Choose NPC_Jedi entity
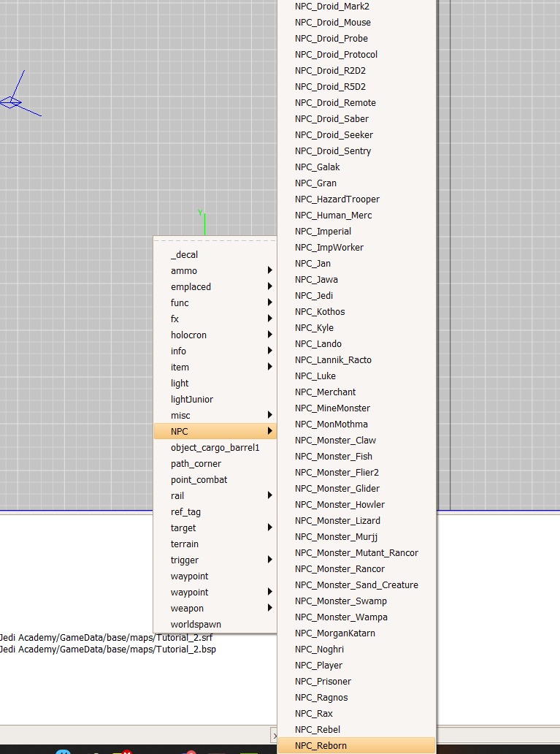The height and width of the screenshot is (754, 560). (x=357, y=296)
